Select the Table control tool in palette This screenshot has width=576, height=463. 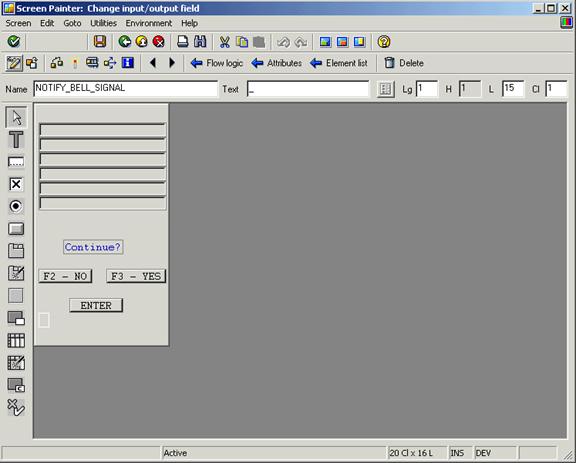pyautogui.click(x=16, y=341)
